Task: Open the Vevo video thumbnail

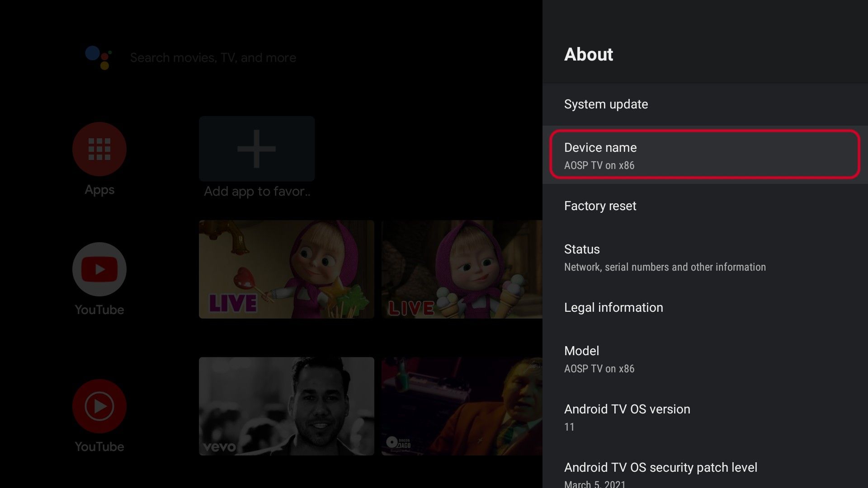Action: (x=286, y=406)
